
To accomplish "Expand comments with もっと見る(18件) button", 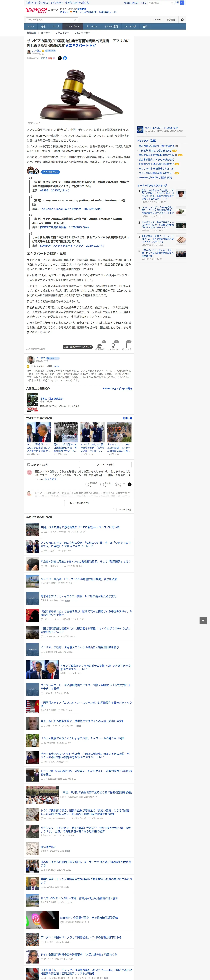I will tap(79, 503).
